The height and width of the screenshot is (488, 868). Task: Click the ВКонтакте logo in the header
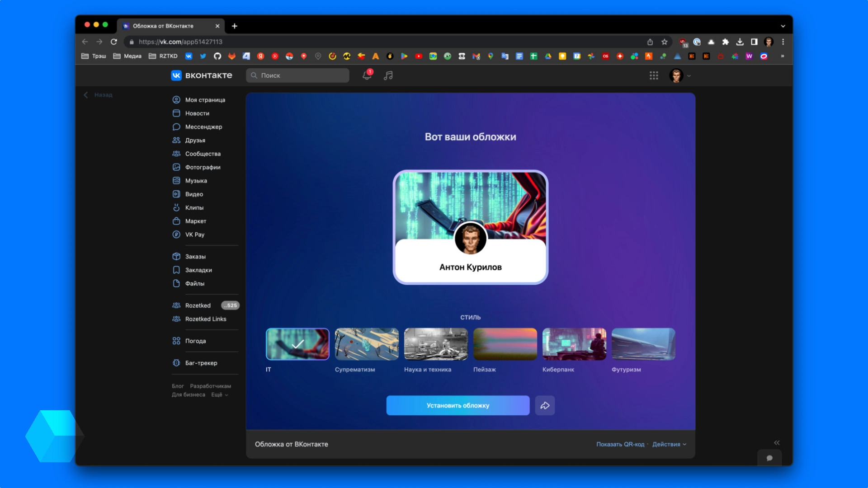pos(202,75)
